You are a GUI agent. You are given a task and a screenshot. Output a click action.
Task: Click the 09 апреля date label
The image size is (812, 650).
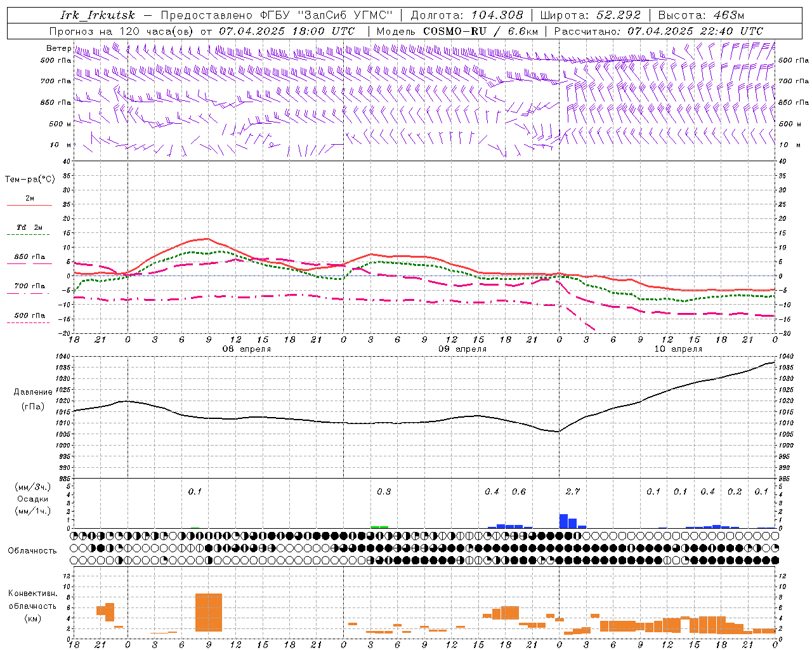(462, 349)
